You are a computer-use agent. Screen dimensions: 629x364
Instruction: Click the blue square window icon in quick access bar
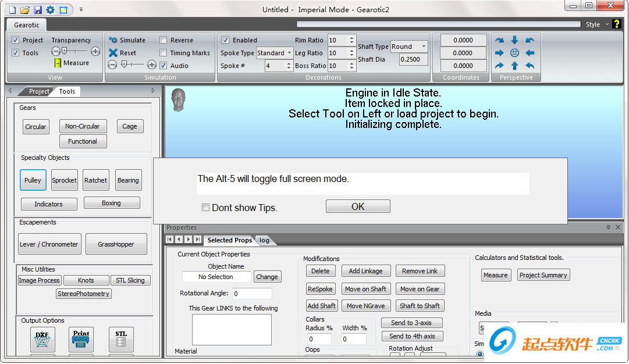pos(63,10)
